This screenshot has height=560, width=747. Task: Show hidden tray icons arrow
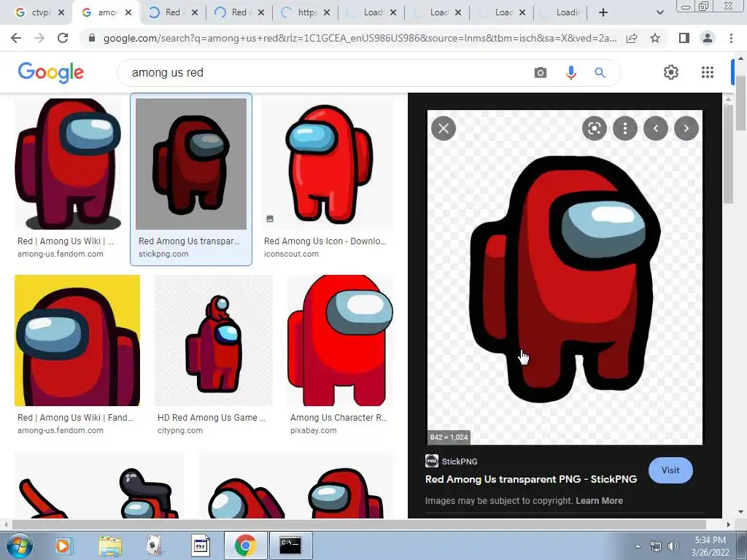[x=638, y=546]
